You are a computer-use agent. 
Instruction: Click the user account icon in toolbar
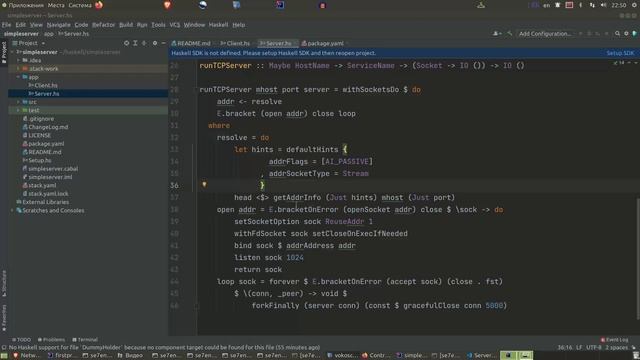click(x=497, y=33)
